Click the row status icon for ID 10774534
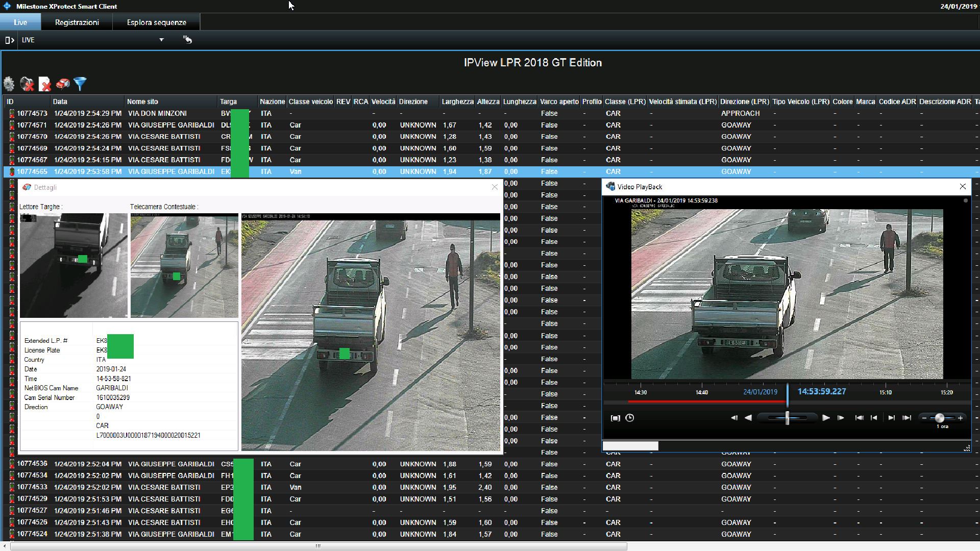Viewport: 980px width, 551px height. coord(12,475)
